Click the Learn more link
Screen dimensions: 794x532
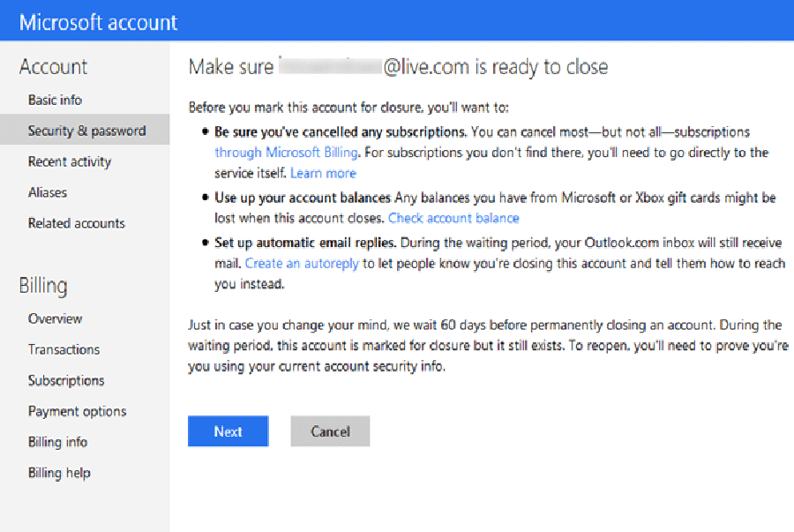323,173
